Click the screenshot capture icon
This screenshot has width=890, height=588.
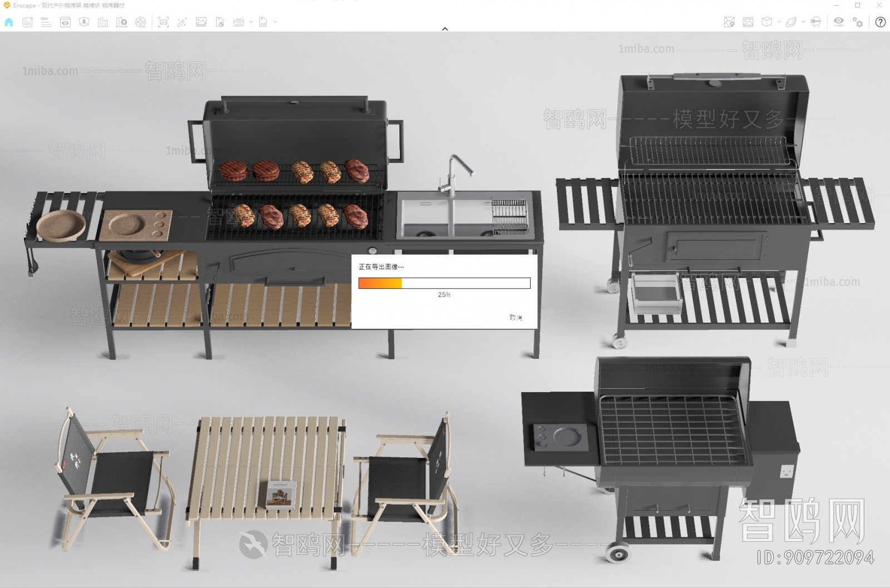click(x=163, y=22)
